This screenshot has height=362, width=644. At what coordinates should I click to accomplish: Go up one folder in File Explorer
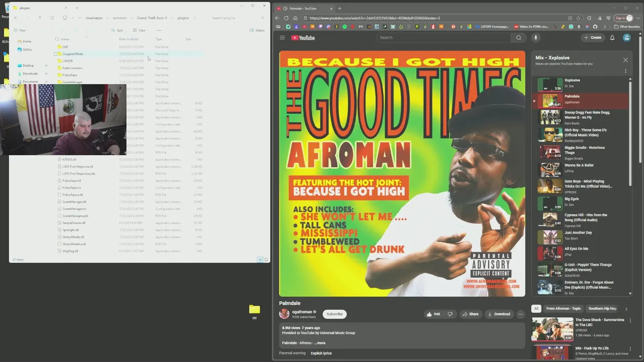point(40,18)
